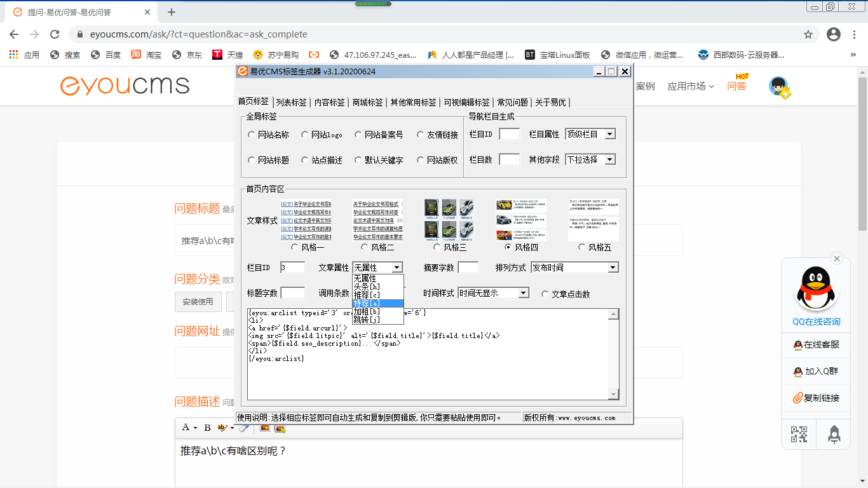This screenshot has width=868, height=488.
Task: Close the 提问-易优问答 browser tab
Action: click(147, 12)
